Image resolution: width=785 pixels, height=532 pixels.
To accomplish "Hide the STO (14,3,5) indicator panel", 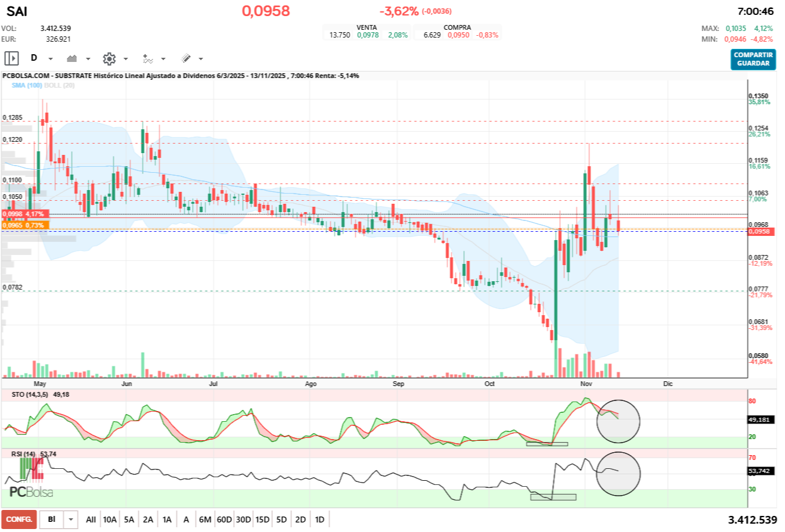I will [x=30, y=394].
